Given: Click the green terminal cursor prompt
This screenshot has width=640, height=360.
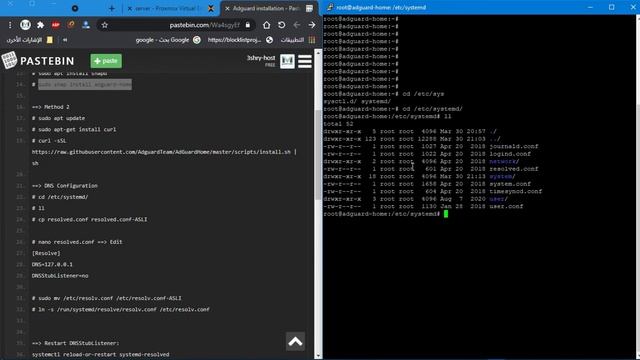Looking at the screenshot, I should [446, 214].
